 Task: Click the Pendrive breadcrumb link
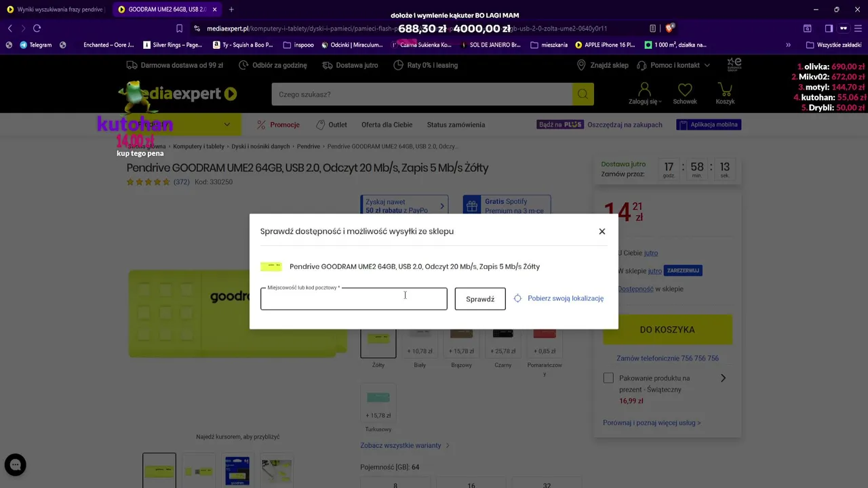[309, 146]
